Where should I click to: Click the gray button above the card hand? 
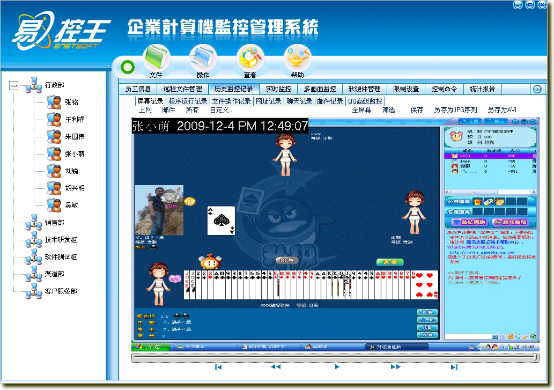287,261
